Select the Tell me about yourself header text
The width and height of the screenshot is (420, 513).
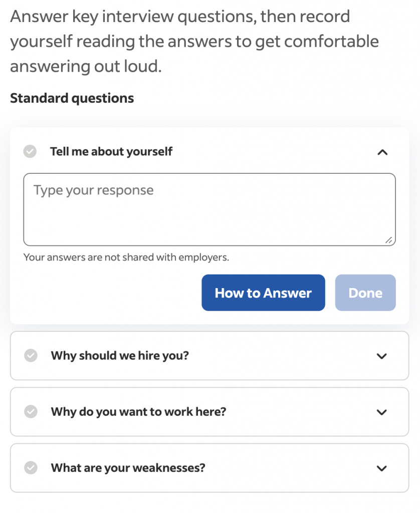[111, 151]
